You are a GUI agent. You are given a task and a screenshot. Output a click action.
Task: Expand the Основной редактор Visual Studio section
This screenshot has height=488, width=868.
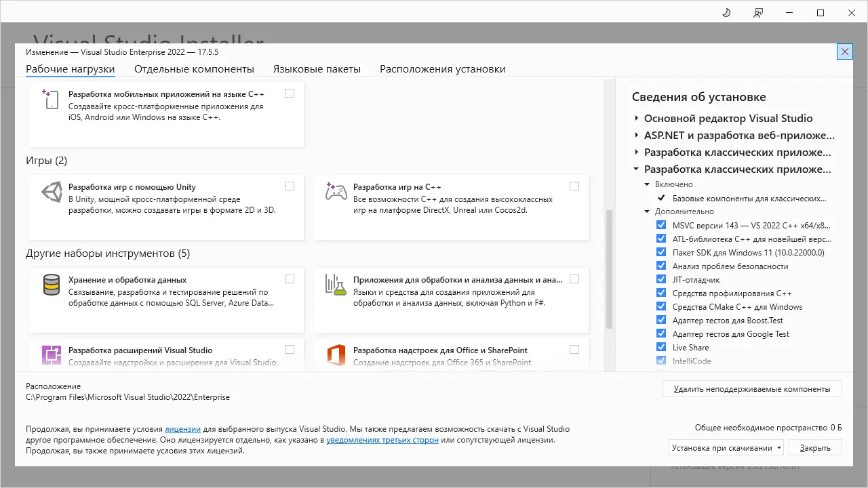click(637, 118)
